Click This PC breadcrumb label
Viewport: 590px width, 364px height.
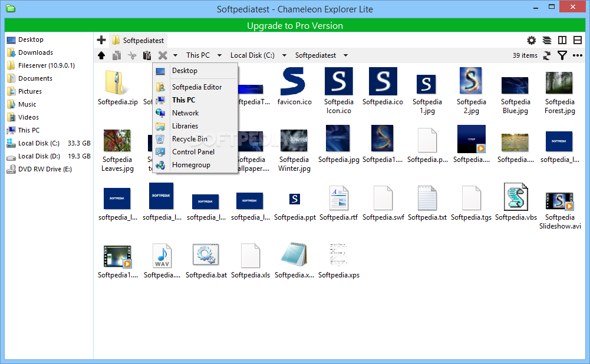coord(198,55)
